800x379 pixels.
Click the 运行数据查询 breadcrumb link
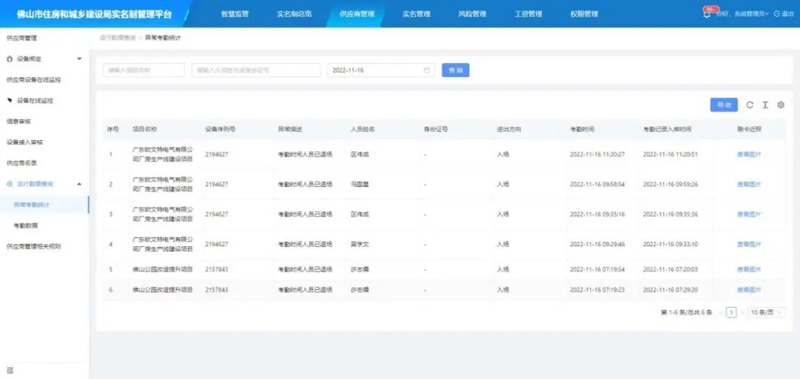(117, 38)
